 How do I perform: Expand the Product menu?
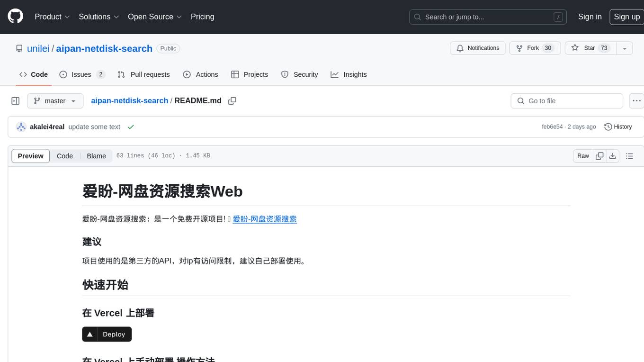click(x=52, y=17)
